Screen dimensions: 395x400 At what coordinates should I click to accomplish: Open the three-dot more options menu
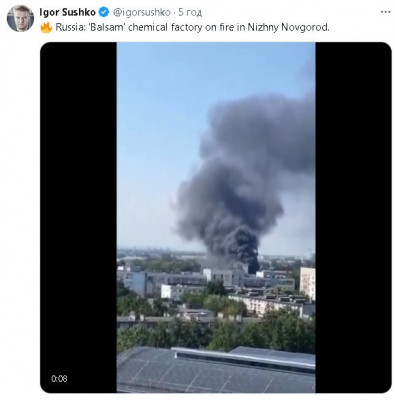tap(386, 12)
